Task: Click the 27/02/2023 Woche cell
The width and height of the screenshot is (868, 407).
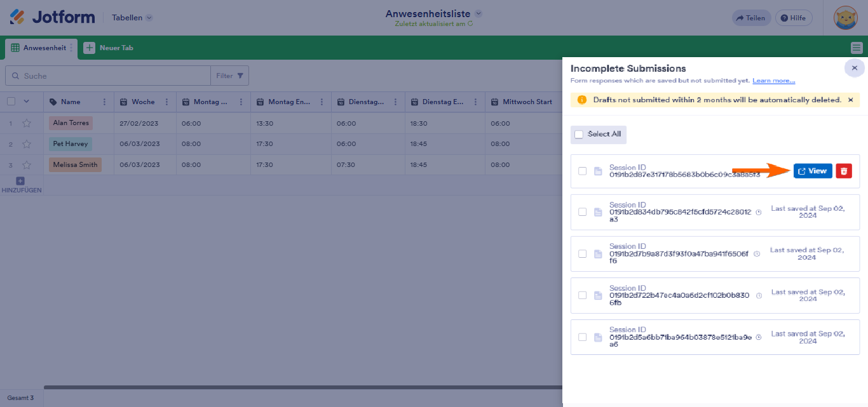Action: click(x=145, y=123)
